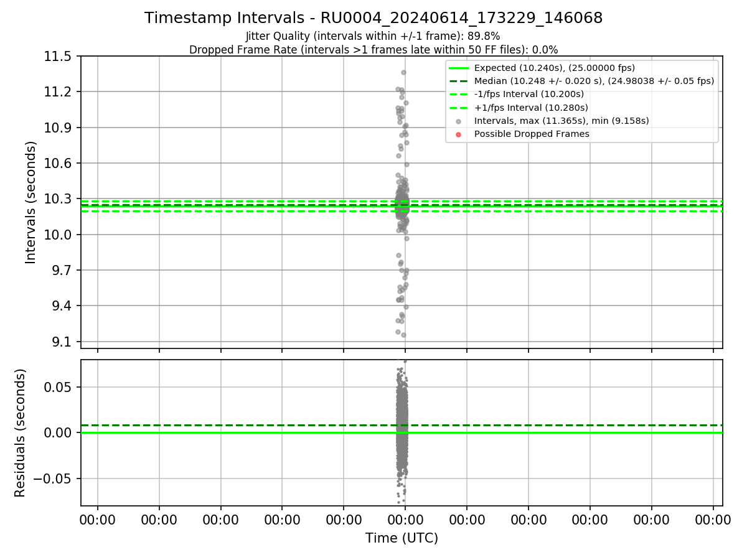Click the 9.1 y-axis tick label
This screenshot has width=747, height=560.
[x=62, y=342]
